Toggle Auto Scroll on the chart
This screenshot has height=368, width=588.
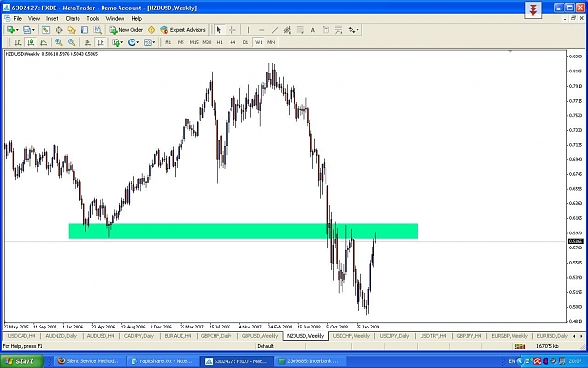click(87, 42)
